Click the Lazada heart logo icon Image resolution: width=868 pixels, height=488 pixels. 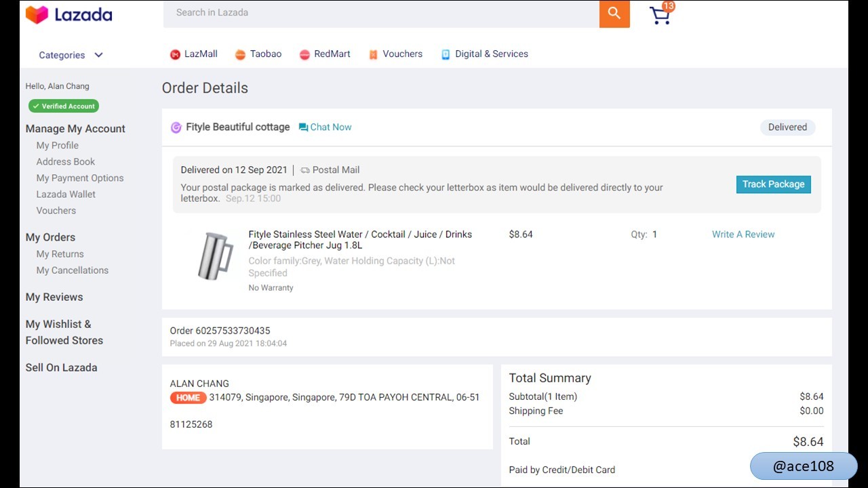pos(37,14)
